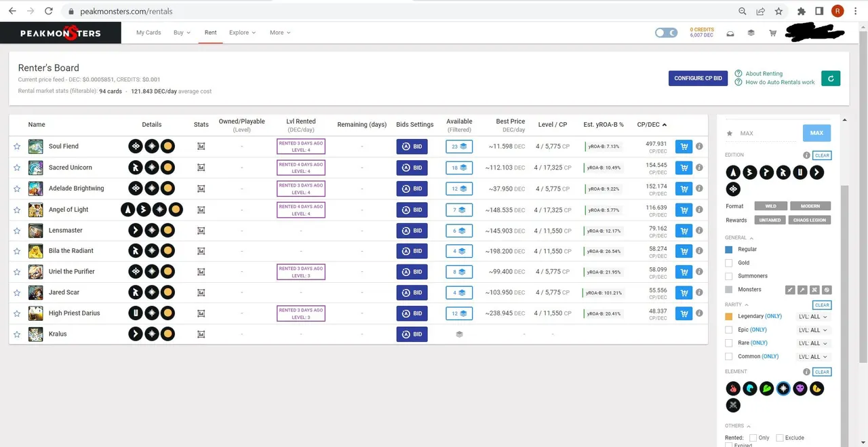Open the Buy dropdown menu

pos(182,33)
